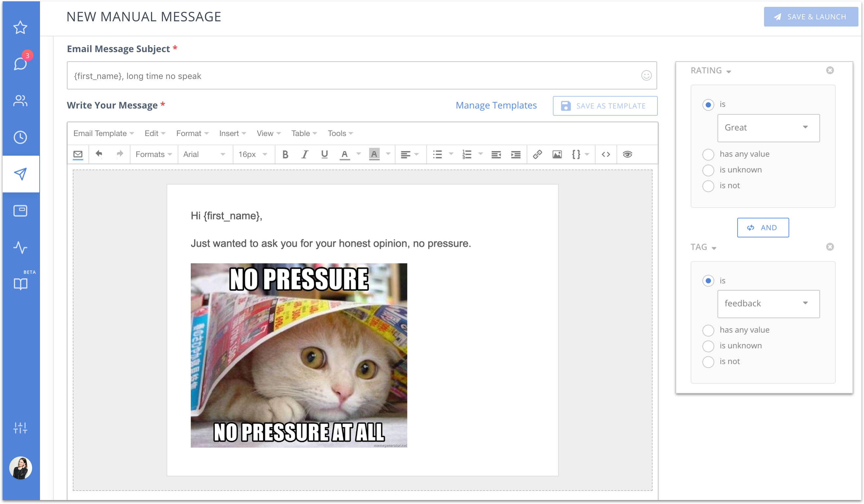
Task: Click the AND condition button
Action: point(763,228)
